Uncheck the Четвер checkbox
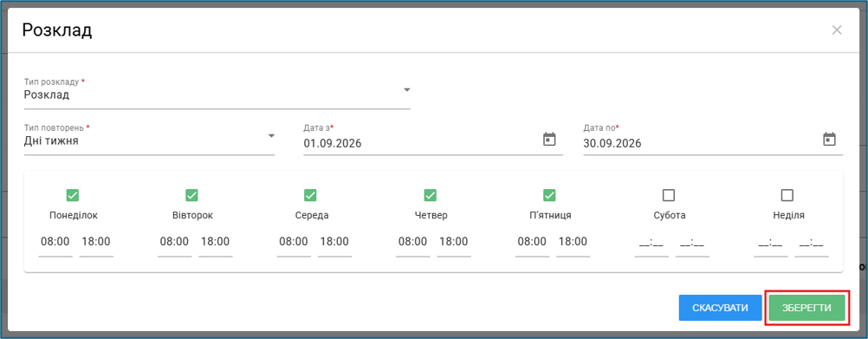This screenshot has height=339, width=868. tap(431, 195)
